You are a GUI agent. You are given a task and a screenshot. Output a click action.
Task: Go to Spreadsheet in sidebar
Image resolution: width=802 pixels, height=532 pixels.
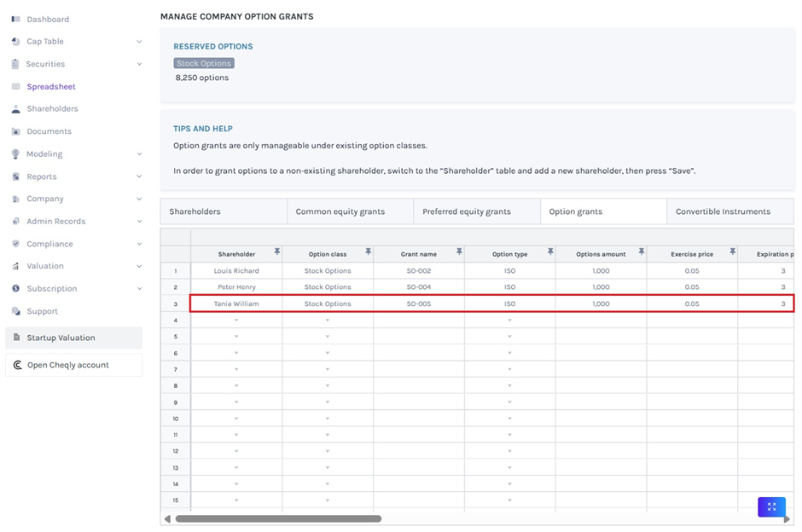tap(51, 87)
